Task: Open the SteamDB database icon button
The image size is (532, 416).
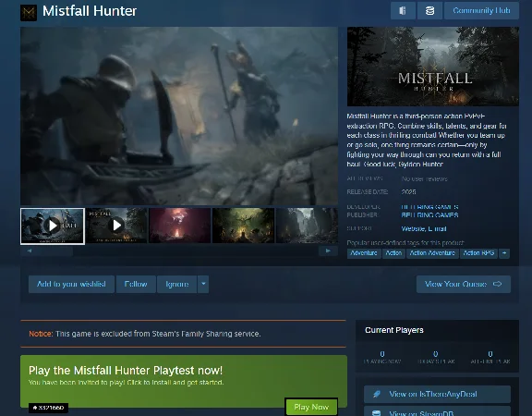Action: [429, 11]
